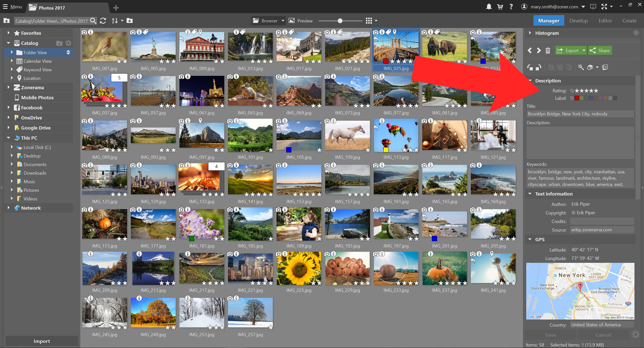644x348 pixels.
Task: Adjust the thumbnail size slider
Action: [340, 21]
